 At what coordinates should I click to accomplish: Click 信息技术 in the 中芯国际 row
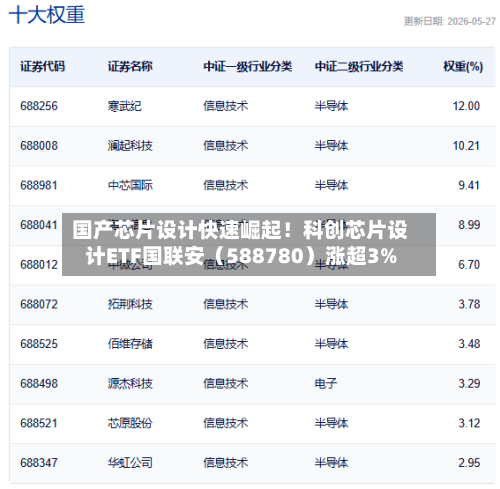click(226, 185)
